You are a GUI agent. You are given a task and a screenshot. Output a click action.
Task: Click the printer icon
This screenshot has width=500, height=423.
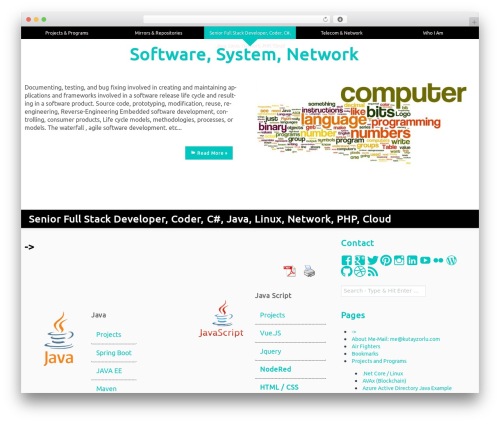click(309, 271)
